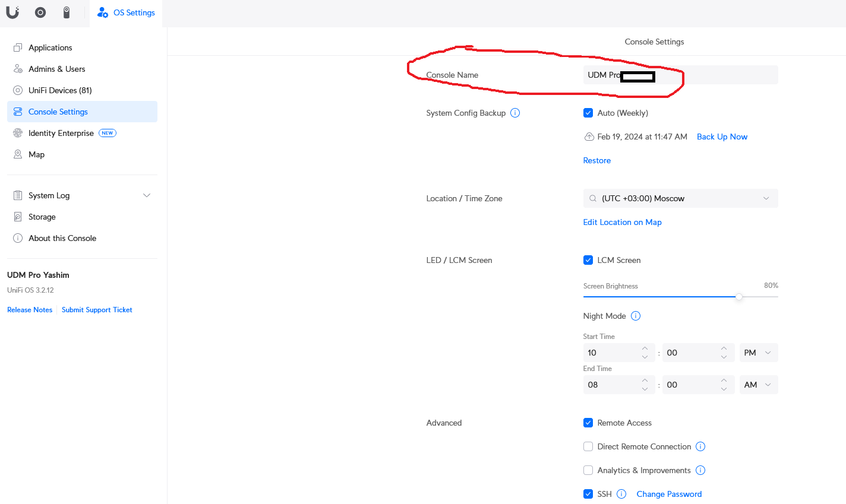Click Back Up Now
846x504 pixels.
pos(722,137)
